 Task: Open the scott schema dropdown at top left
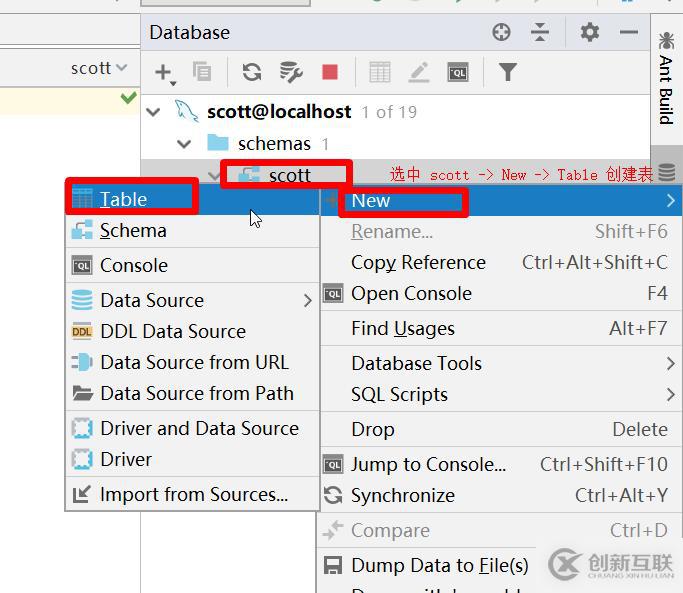[99, 68]
